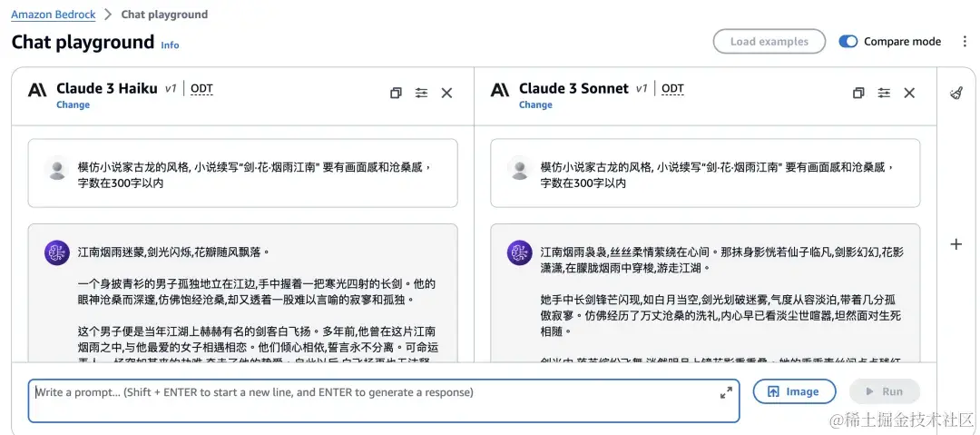Click ODT label next to Claude 3 Haiku

[x=201, y=89]
